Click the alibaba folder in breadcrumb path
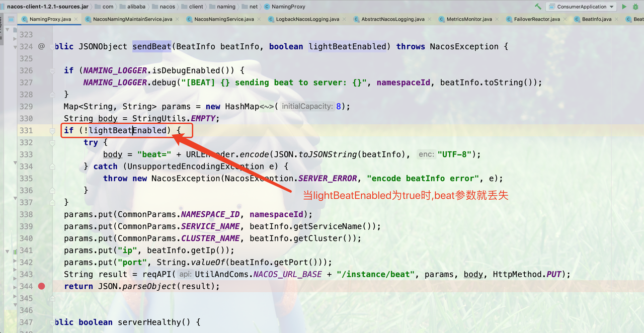Image resolution: width=644 pixels, height=333 pixels. tap(136, 7)
